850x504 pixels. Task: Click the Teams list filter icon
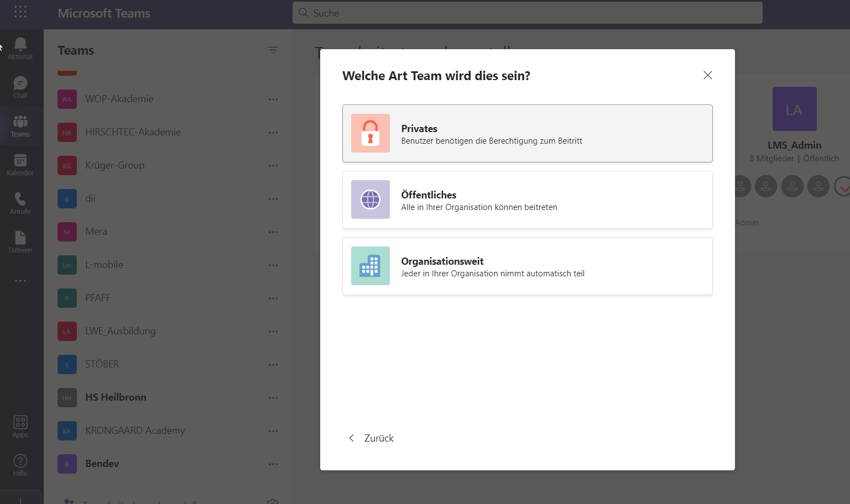click(273, 50)
